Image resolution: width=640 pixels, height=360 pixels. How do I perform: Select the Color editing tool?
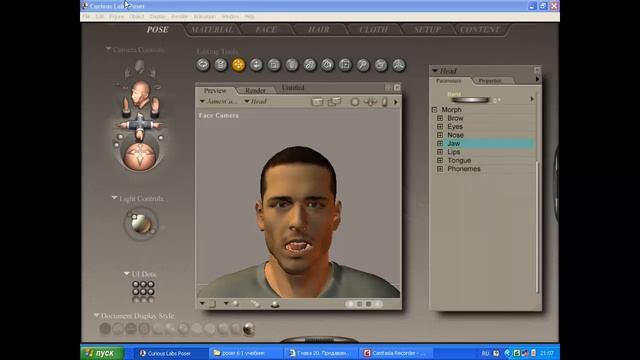(327, 65)
